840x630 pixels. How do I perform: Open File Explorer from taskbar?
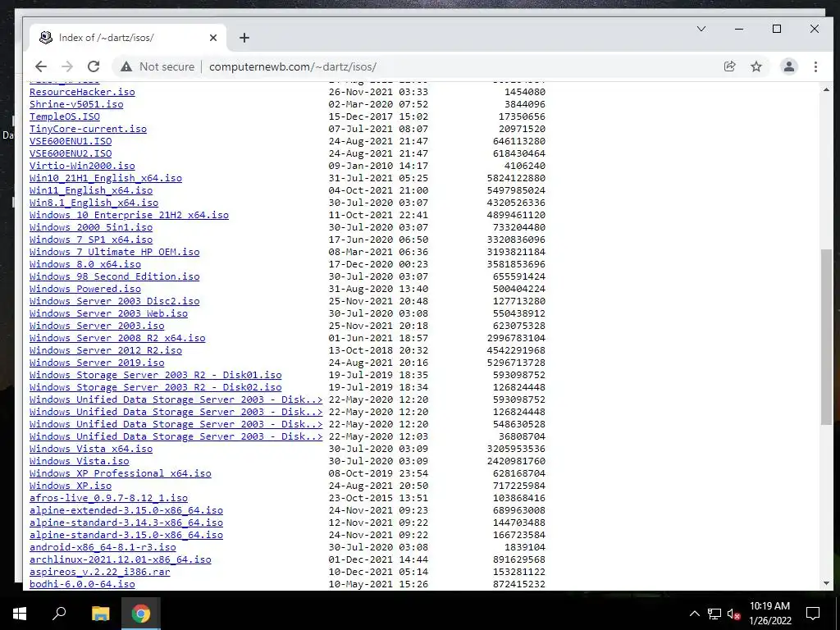[x=100, y=614]
